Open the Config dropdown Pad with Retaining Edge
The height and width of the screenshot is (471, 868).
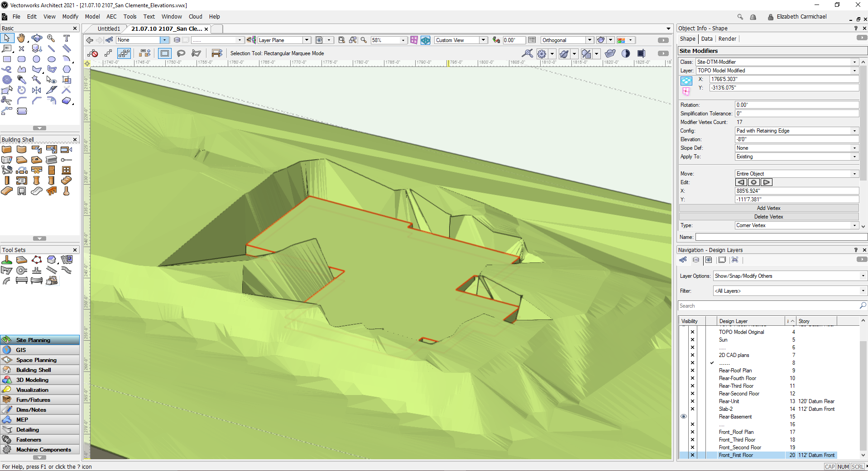[x=796, y=131]
